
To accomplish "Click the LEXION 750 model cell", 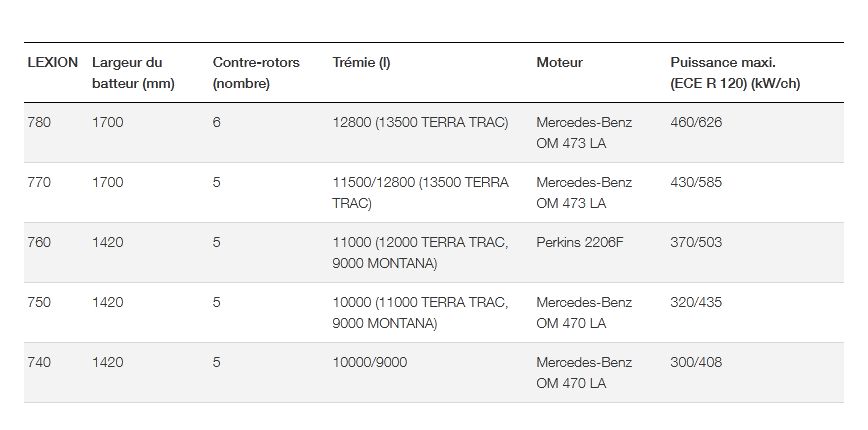I will coord(39,303).
